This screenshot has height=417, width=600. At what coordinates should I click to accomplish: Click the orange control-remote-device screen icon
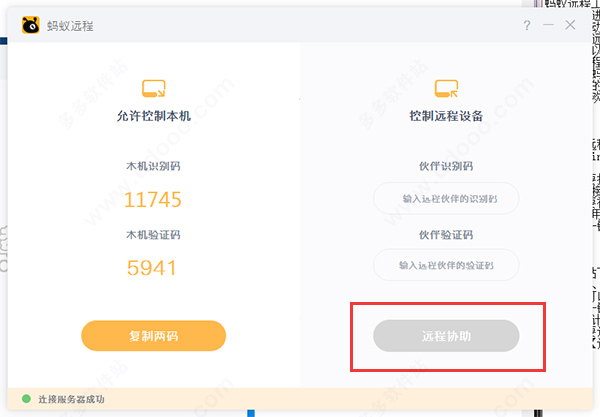446,88
